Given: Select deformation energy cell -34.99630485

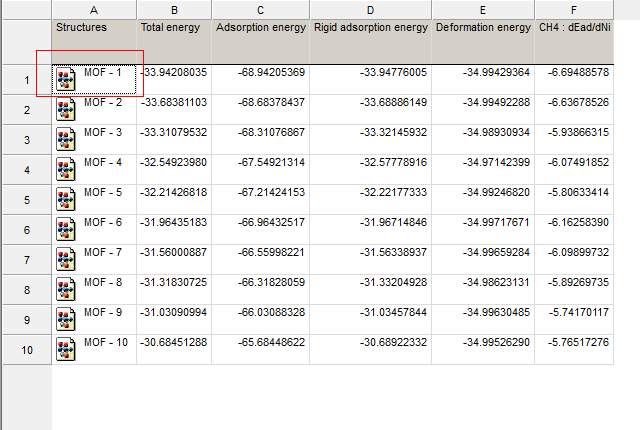Looking at the screenshot, I should (x=483, y=320).
